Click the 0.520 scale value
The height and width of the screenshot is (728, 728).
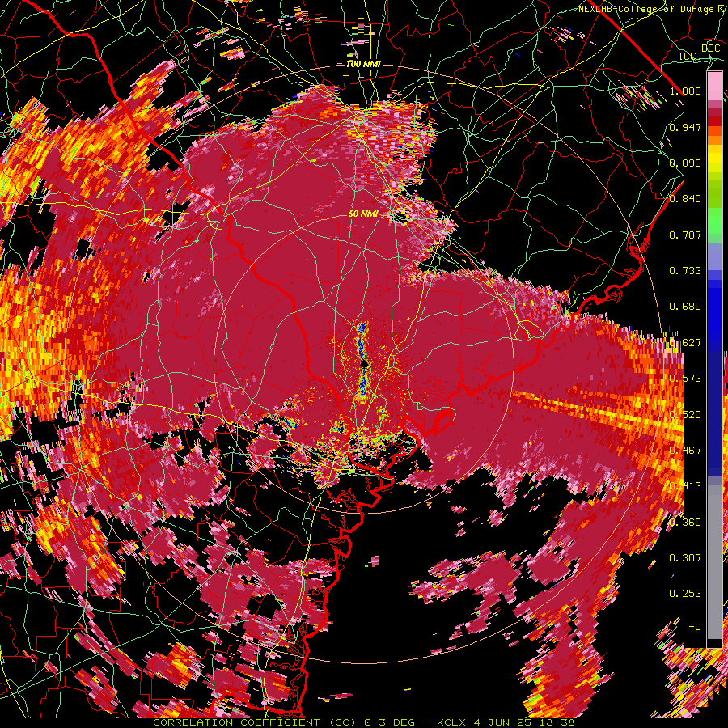pos(685,414)
